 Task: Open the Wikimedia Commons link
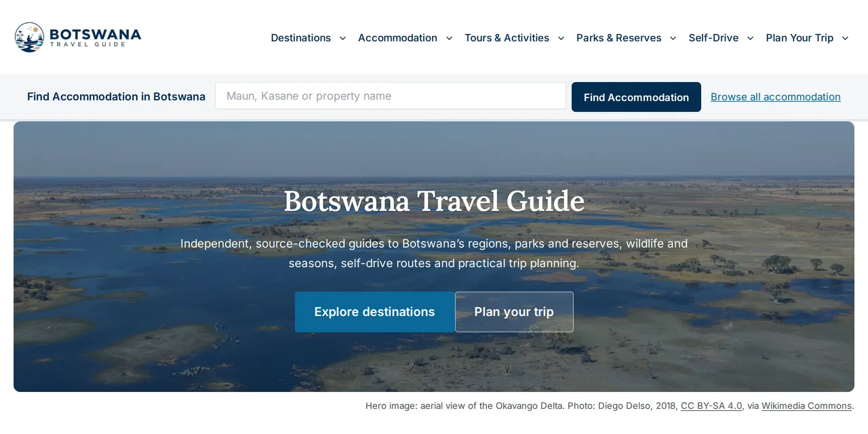point(806,406)
